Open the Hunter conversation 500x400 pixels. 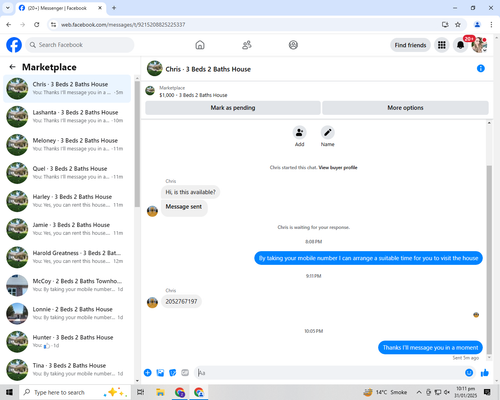(x=67, y=341)
